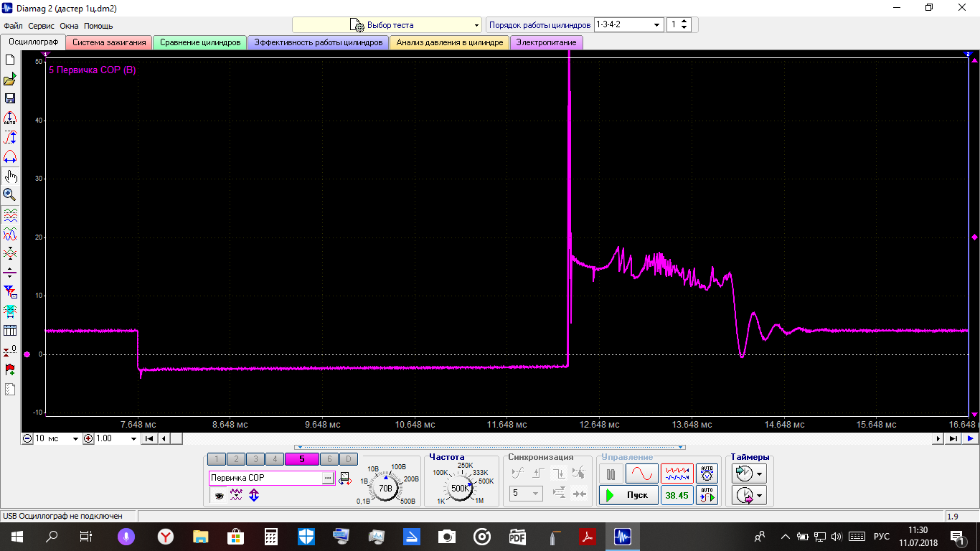The width and height of the screenshot is (980, 551).
Task: Click the new file icon in left toolbar
Action: (x=10, y=60)
